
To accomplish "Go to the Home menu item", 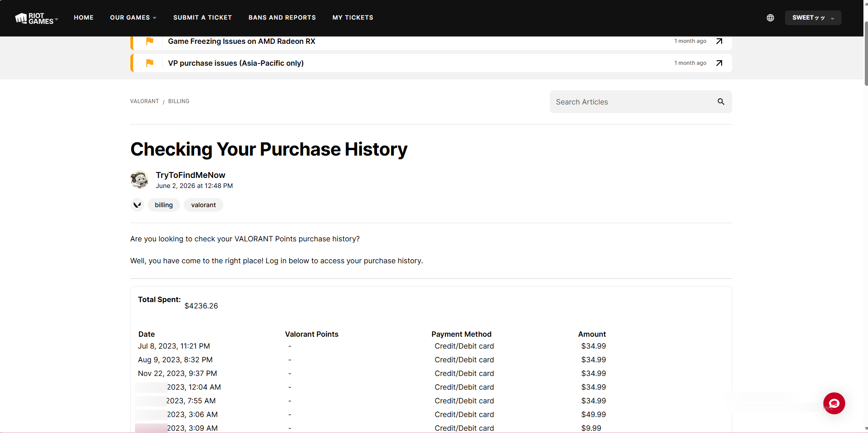I will 84,18.
